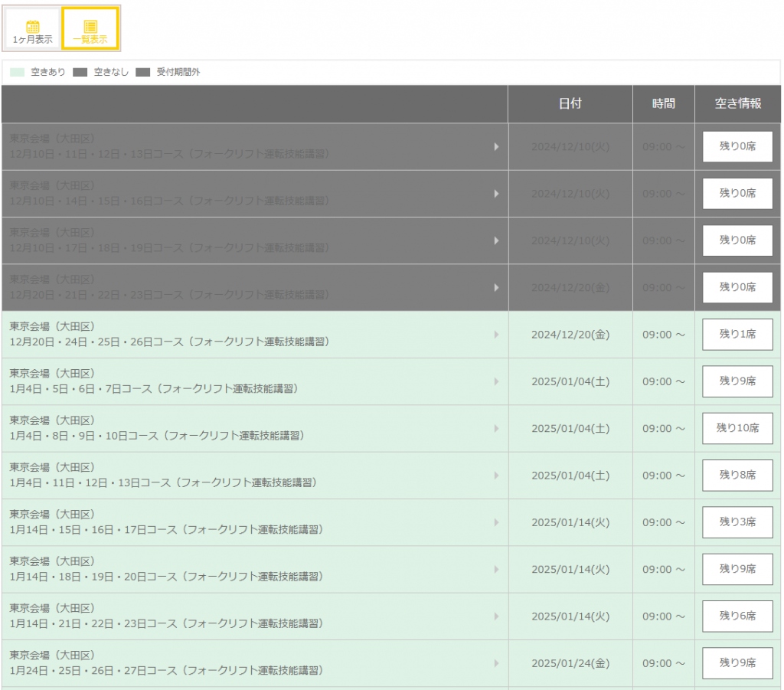Click the 空き情報 column header

point(737,104)
